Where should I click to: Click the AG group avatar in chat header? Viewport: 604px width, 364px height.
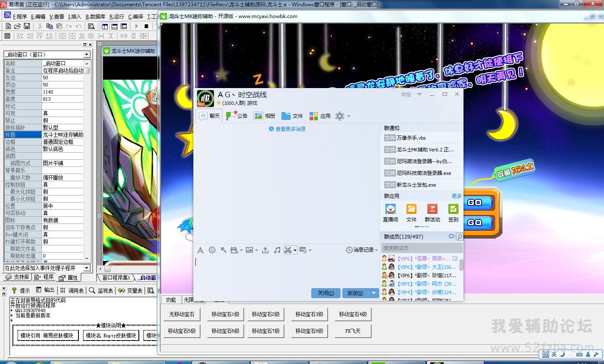(205, 99)
